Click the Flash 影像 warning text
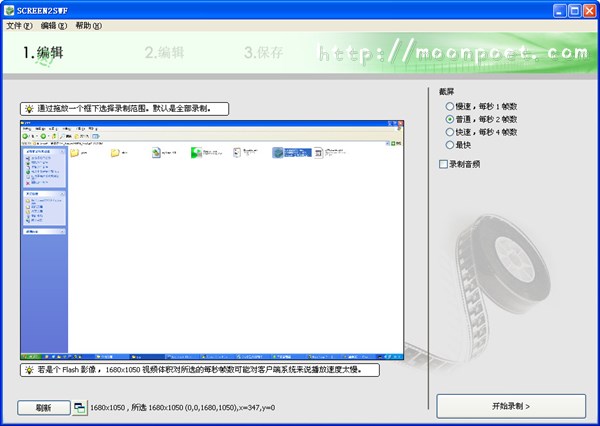The image size is (600, 426). 199,370
